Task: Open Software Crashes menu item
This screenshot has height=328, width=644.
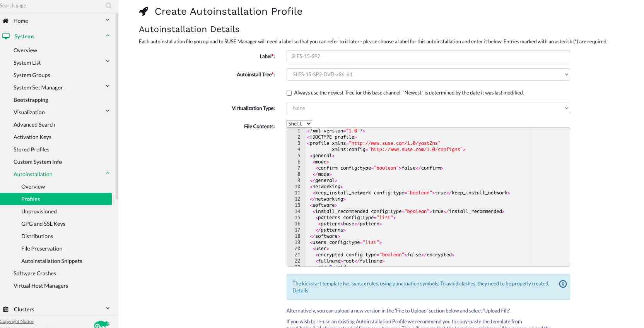Action: tap(34, 273)
